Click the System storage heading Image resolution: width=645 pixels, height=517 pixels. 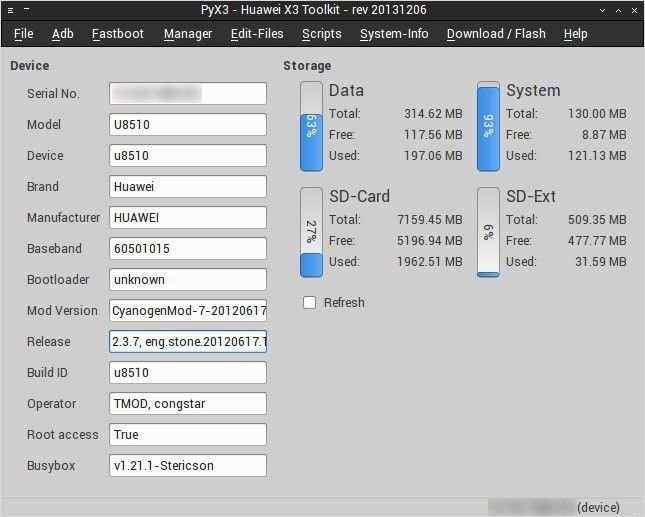coord(533,90)
